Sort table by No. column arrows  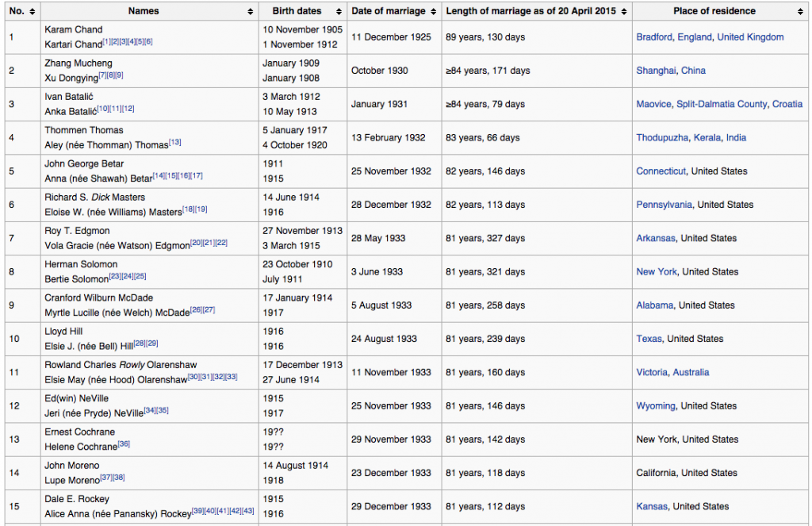33,11
